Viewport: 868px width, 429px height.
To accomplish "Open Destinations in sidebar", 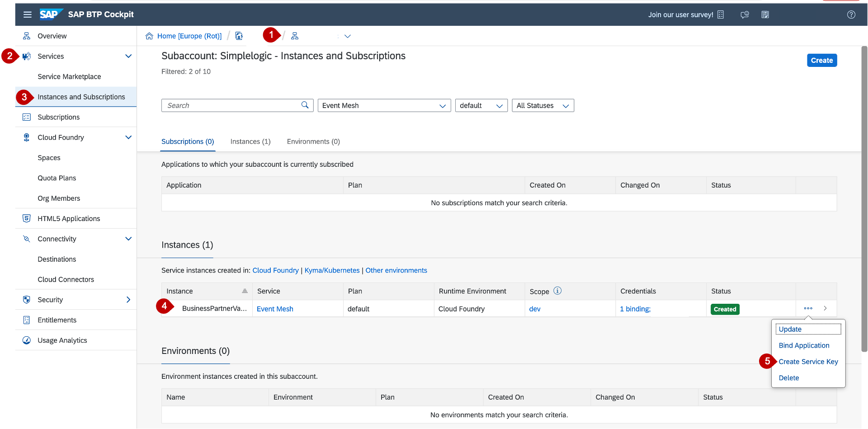I will 57,259.
